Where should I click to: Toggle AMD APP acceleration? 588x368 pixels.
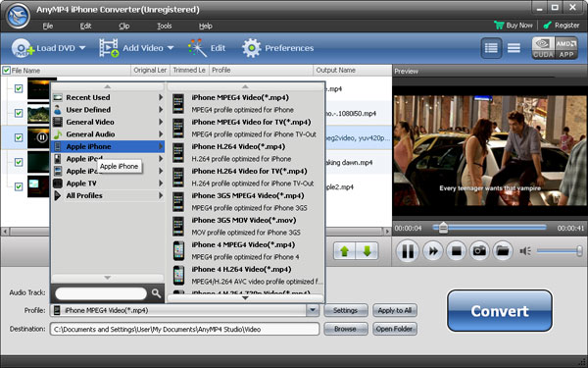566,48
